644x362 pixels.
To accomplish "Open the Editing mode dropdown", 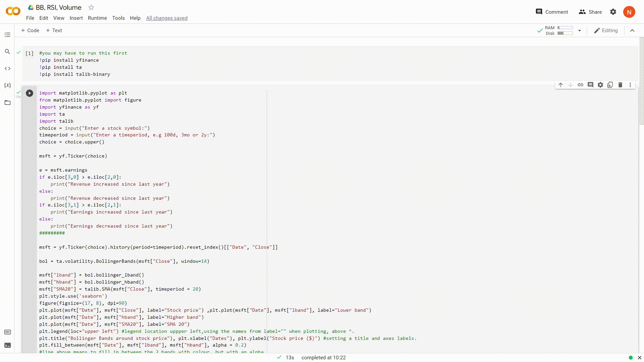I will (606, 31).
